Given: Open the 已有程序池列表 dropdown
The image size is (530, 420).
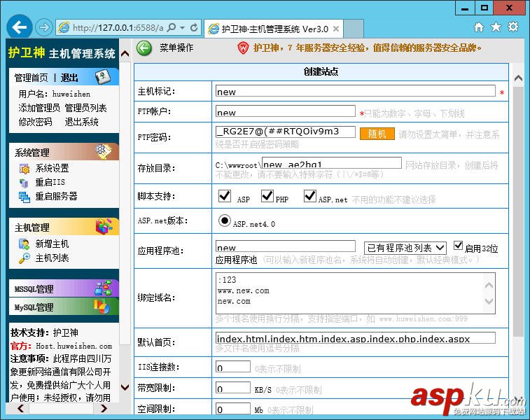Looking at the screenshot, I should (x=405, y=248).
